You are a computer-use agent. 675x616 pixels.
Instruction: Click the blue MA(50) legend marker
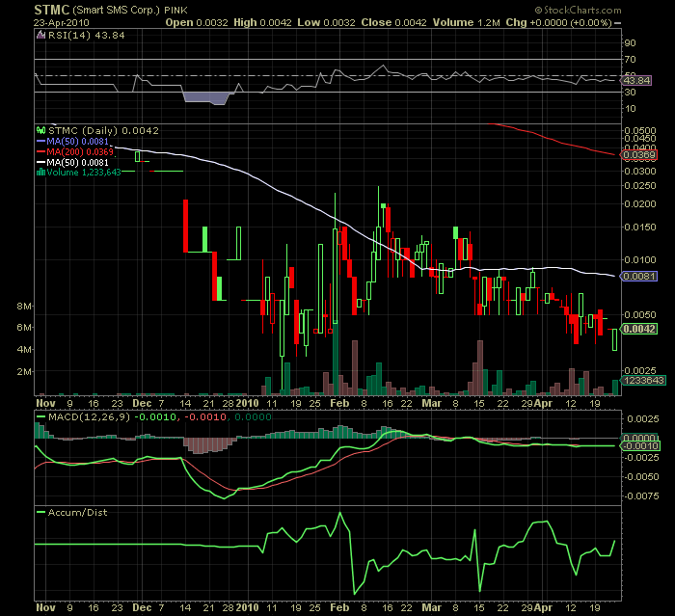pos(40,140)
